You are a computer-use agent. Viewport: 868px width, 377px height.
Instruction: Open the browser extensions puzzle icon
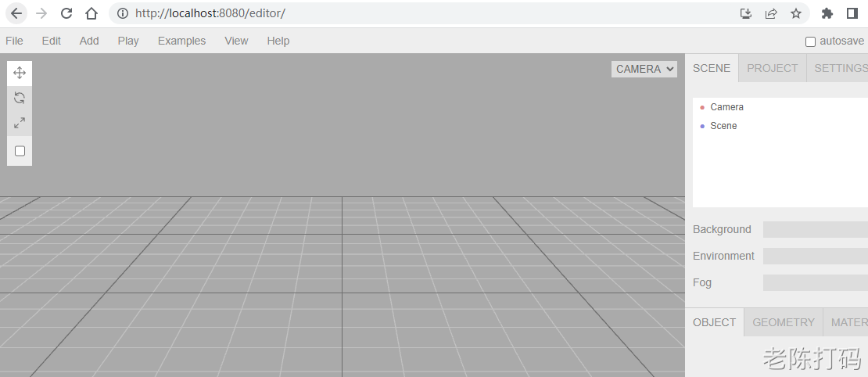point(827,13)
